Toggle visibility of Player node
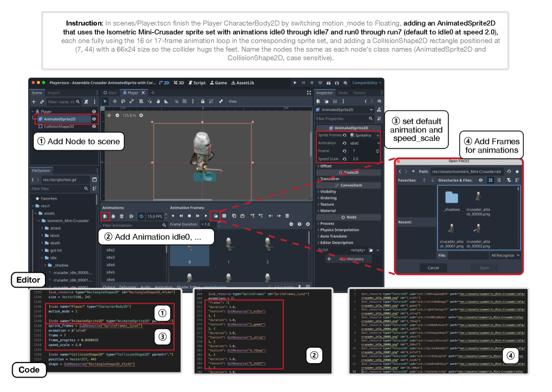 [x=94, y=111]
